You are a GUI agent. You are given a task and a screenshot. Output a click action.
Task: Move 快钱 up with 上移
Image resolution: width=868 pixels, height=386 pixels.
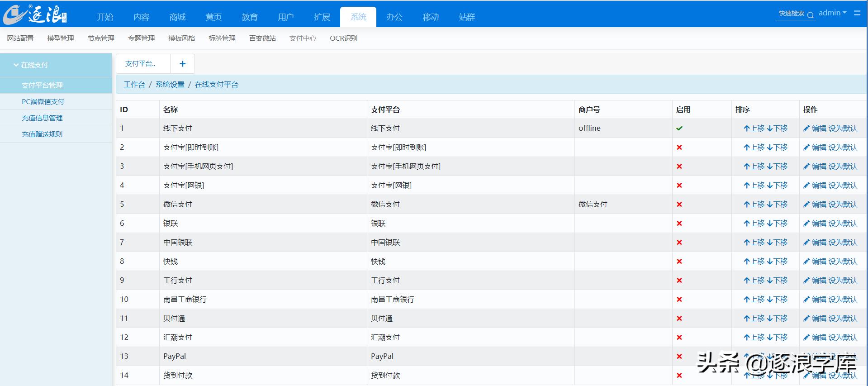point(754,262)
